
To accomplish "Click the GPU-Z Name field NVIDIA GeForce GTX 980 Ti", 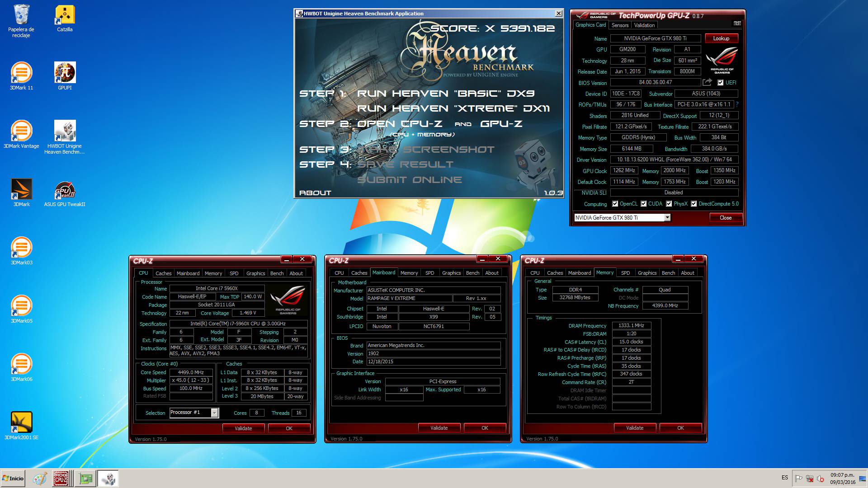I will pos(655,38).
